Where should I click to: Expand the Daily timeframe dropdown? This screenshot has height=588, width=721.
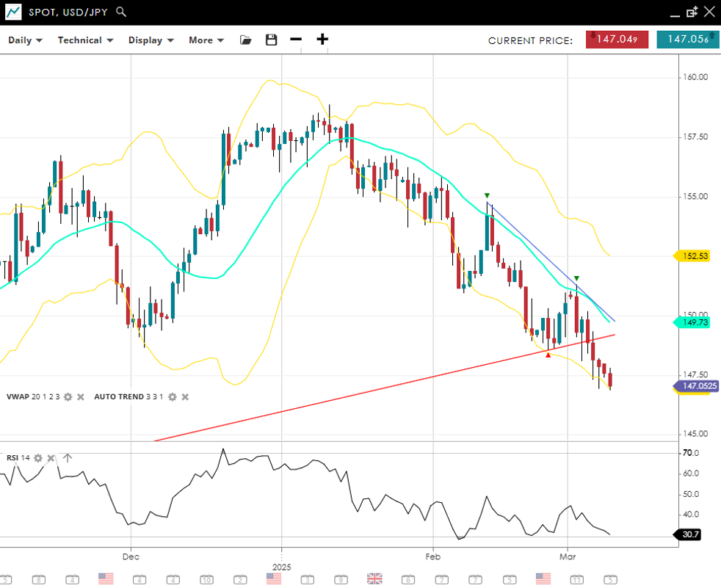(25, 40)
